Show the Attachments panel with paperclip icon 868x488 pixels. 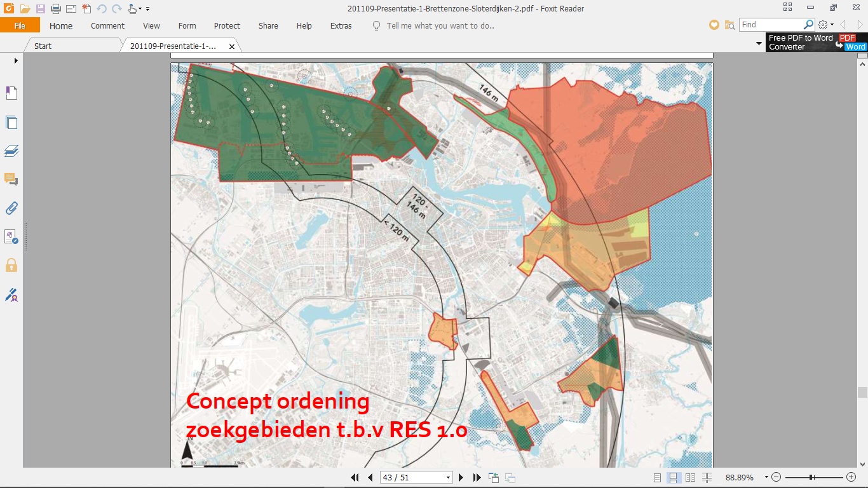[11, 208]
